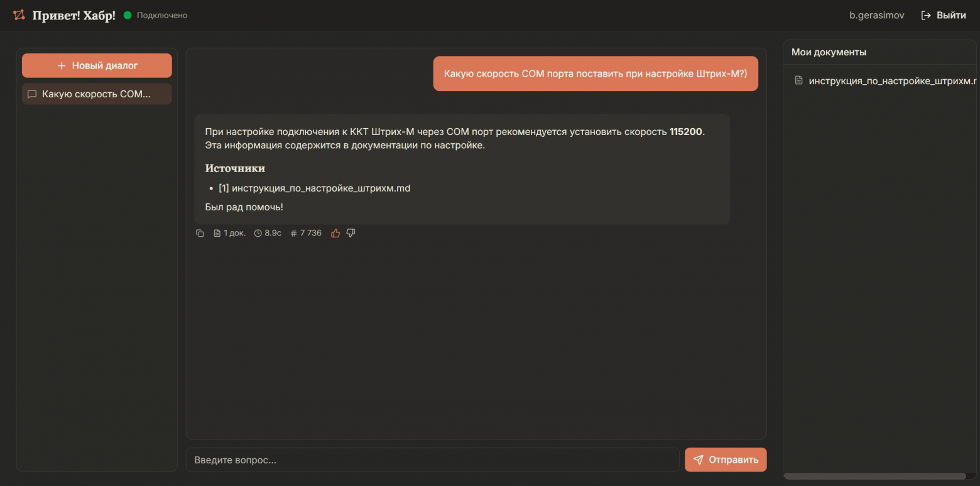
Task: Click the clock icon beside 8.9с
Action: (258, 233)
